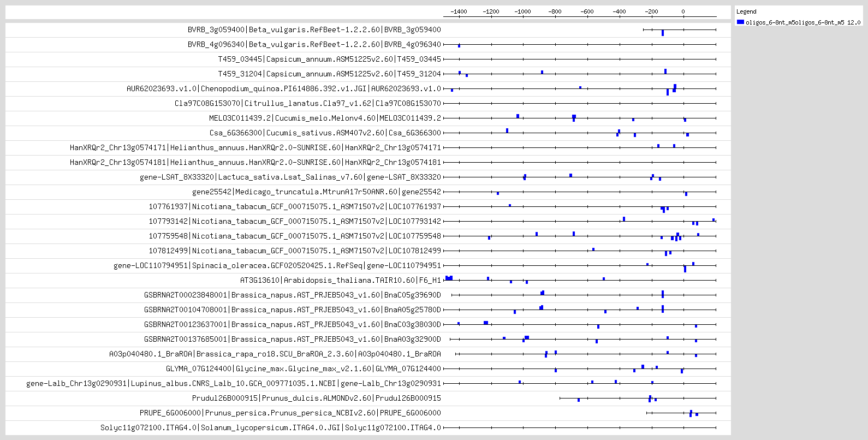
Task: Click the Solyc11g072100 Solanum_lycopersicum label
Action: pyautogui.click(x=271, y=427)
